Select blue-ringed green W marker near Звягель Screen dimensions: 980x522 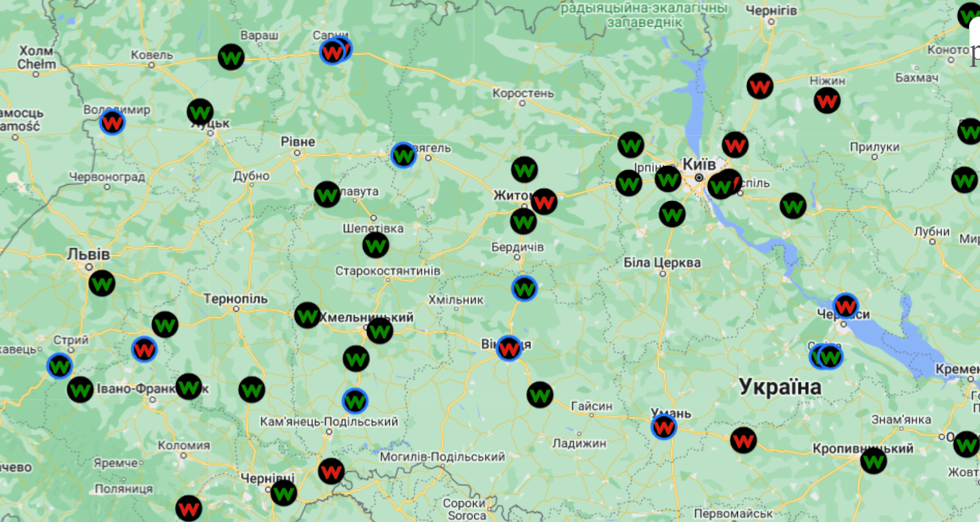point(404,155)
